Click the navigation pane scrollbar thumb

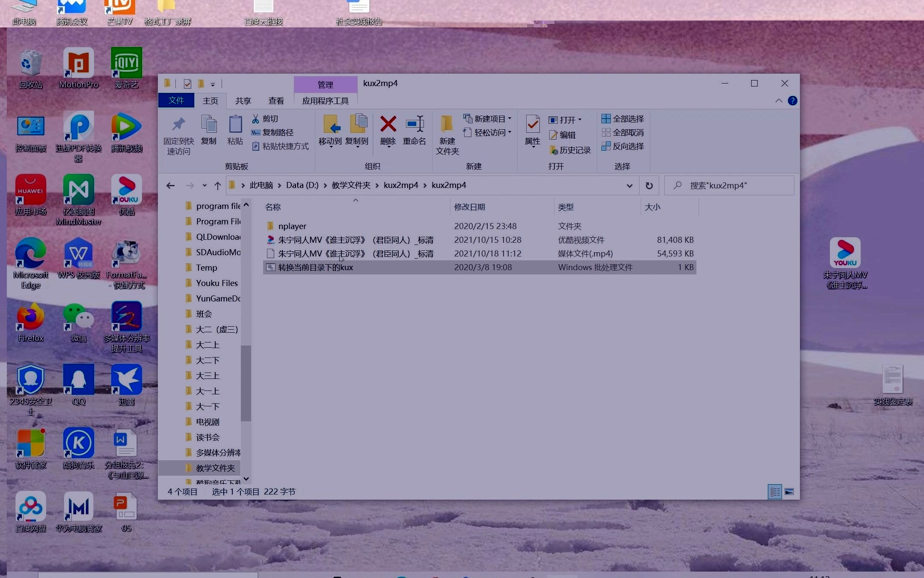(x=246, y=383)
